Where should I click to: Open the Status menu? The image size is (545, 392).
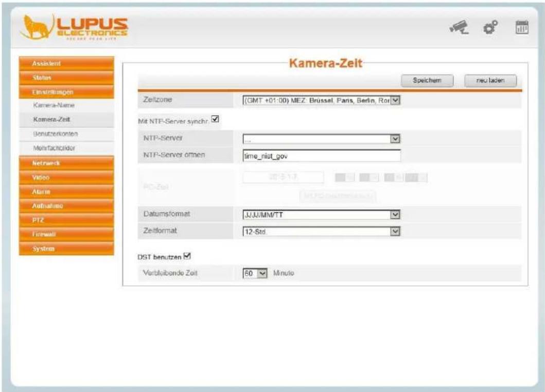pyautogui.click(x=66, y=78)
